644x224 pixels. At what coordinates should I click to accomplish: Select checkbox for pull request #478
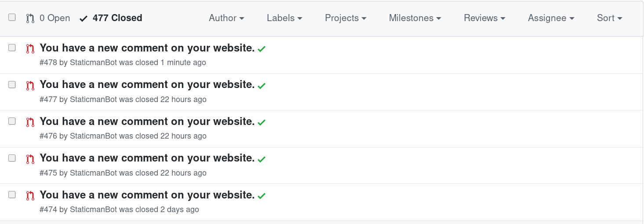[12, 48]
